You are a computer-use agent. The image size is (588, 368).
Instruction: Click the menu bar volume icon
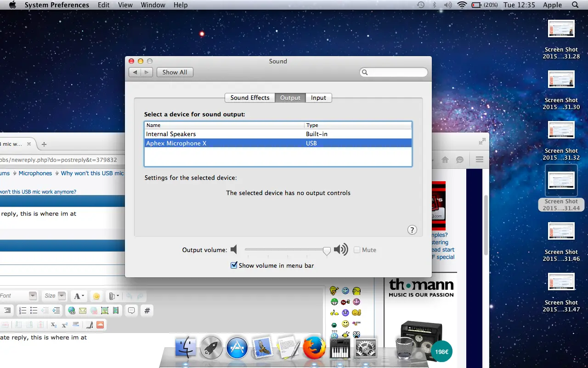pyautogui.click(x=448, y=5)
